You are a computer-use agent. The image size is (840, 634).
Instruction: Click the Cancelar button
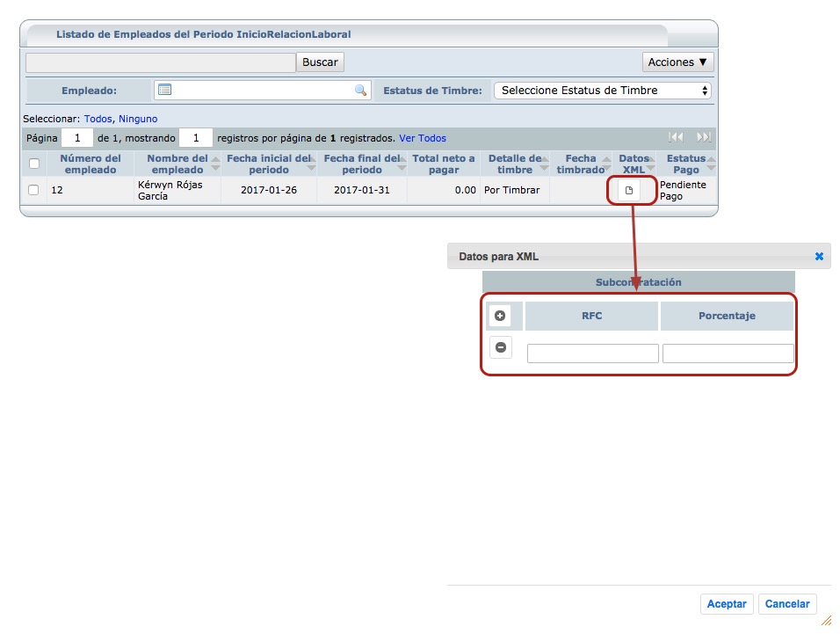click(787, 604)
